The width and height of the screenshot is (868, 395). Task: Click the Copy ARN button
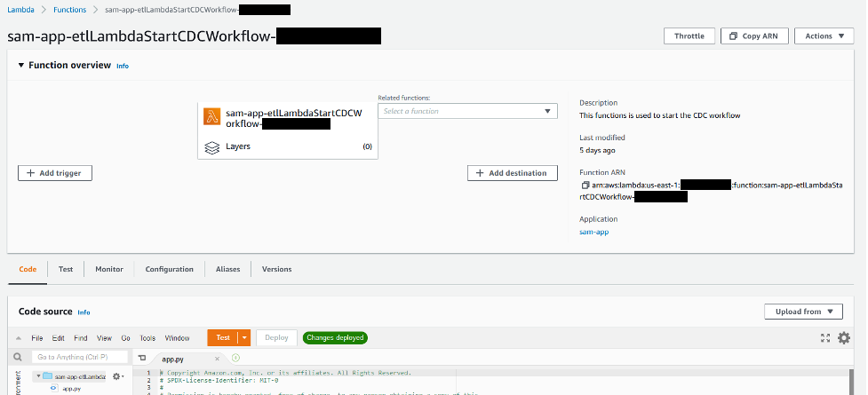tap(754, 36)
